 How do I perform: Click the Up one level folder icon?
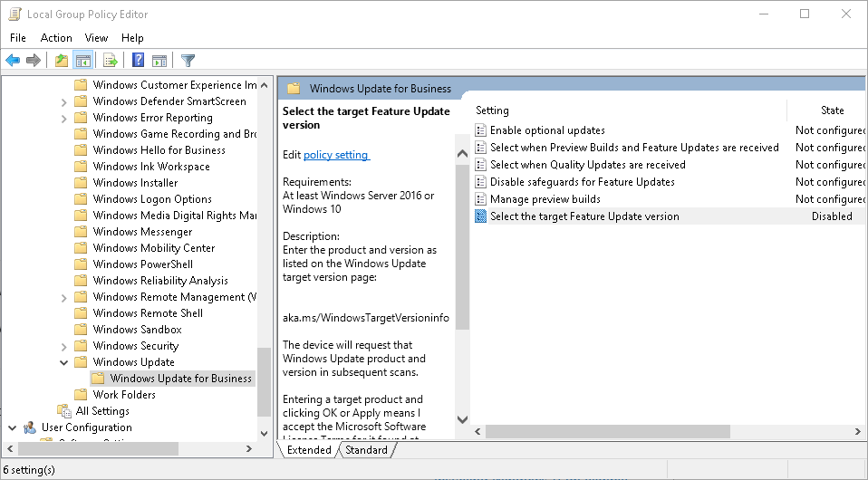pyautogui.click(x=62, y=61)
